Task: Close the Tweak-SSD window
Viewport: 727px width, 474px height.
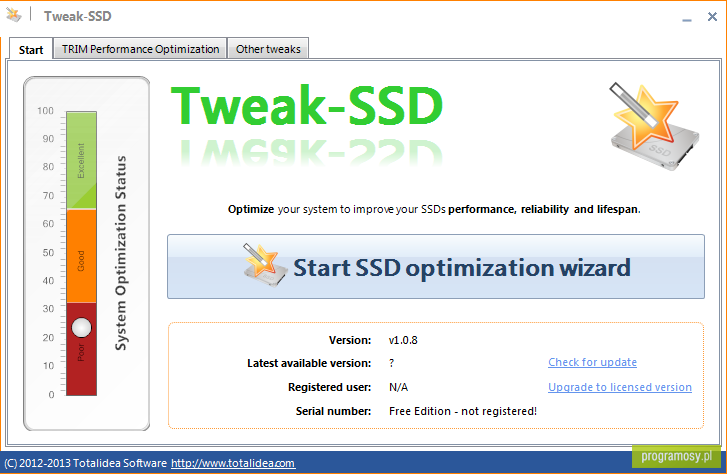Action: (x=712, y=17)
